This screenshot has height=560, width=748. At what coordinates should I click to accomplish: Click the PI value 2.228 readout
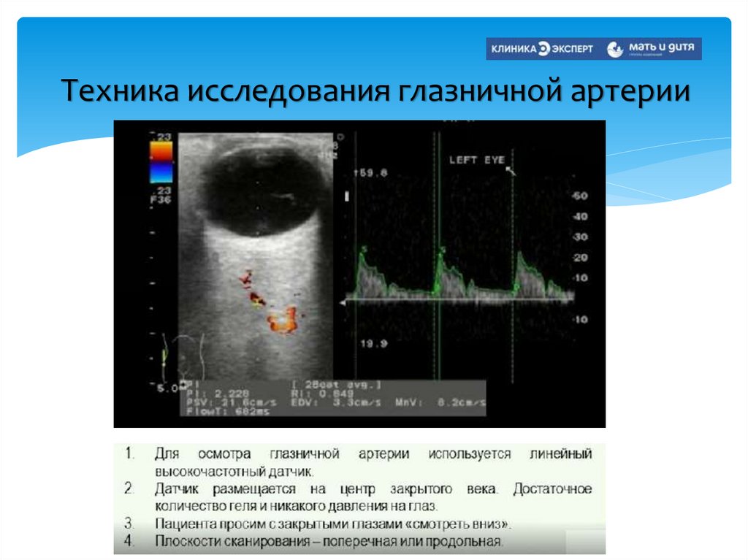pyautogui.click(x=217, y=393)
